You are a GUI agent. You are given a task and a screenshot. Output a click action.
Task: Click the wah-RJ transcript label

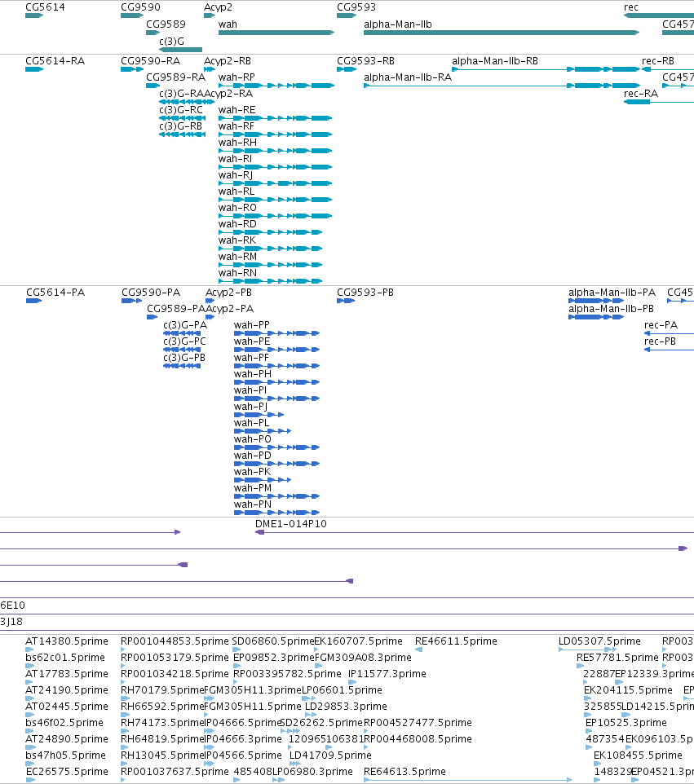click(236, 175)
